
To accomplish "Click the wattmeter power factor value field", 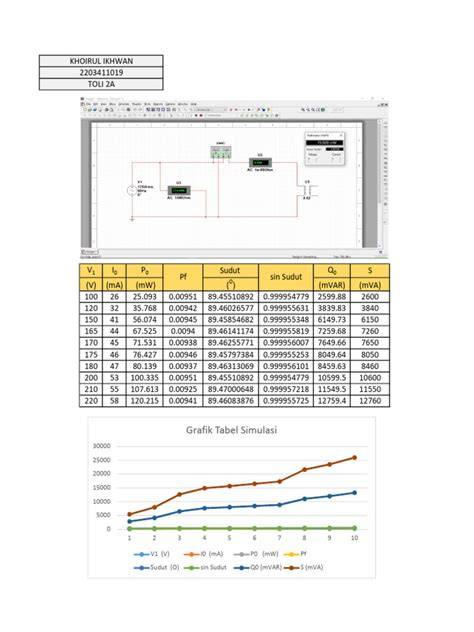I will coord(334,149).
